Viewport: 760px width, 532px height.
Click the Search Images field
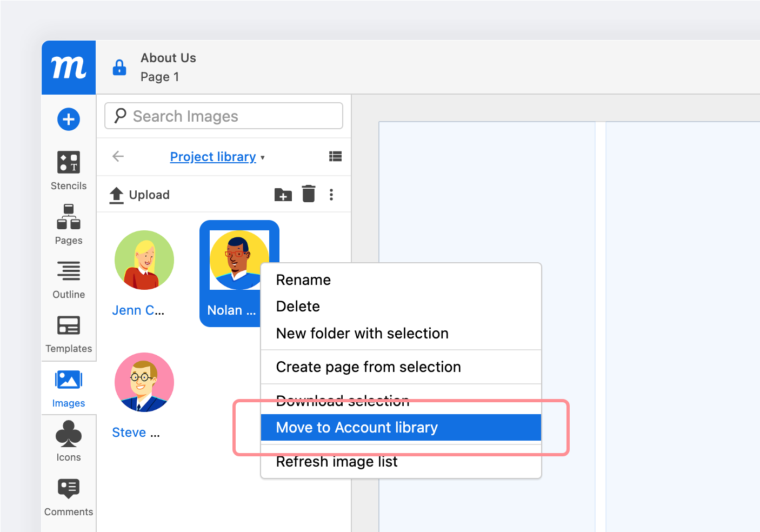(223, 116)
